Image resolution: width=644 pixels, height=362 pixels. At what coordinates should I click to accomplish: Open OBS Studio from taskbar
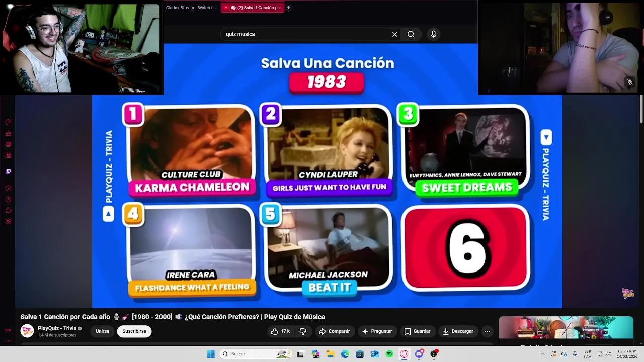click(434, 354)
